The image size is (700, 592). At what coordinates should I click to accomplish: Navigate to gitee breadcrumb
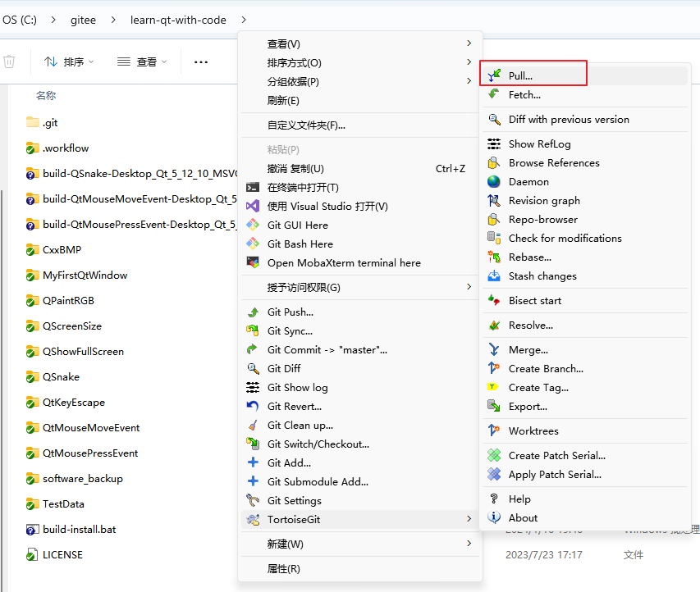click(x=83, y=20)
